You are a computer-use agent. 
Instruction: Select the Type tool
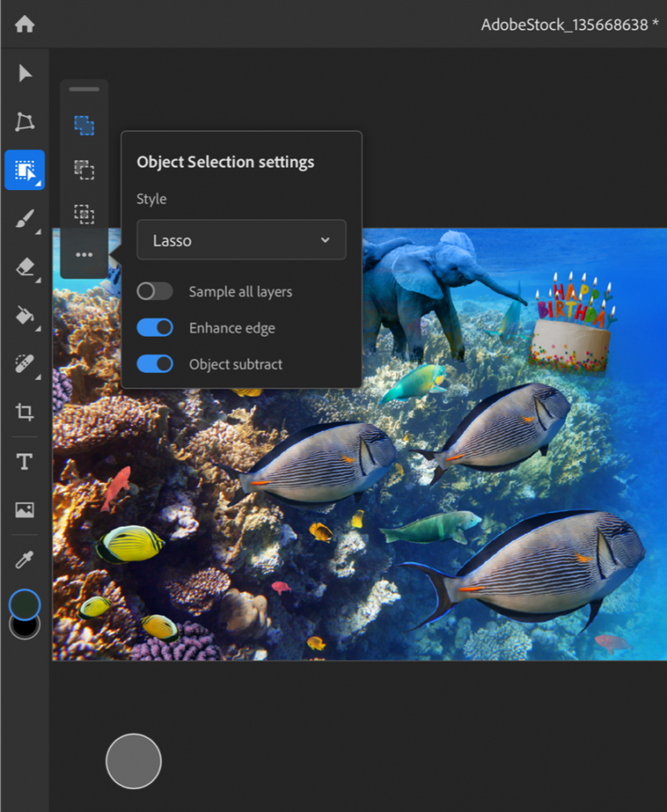[x=25, y=462]
